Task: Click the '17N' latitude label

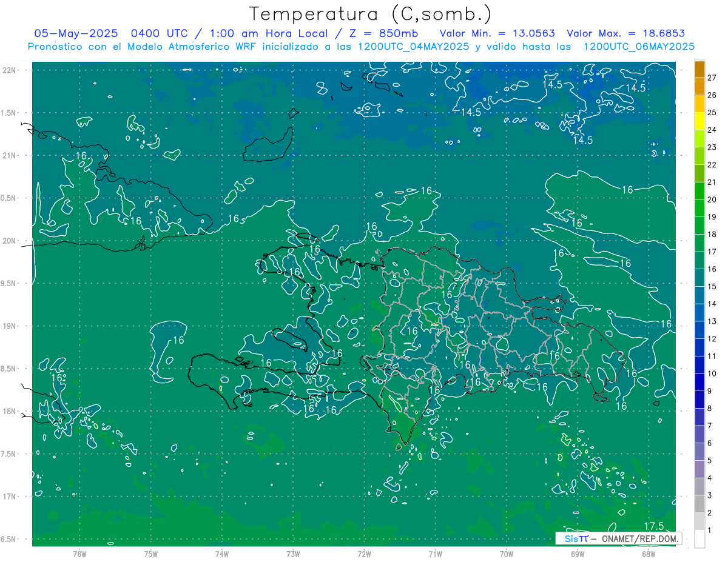Action: pyautogui.click(x=9, y=497)
